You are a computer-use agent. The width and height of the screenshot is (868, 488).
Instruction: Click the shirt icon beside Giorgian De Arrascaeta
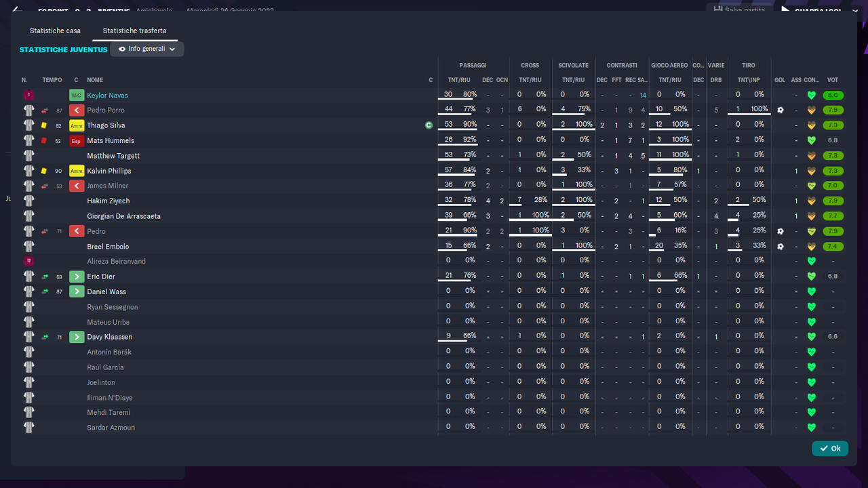click(x=28, y=216)
